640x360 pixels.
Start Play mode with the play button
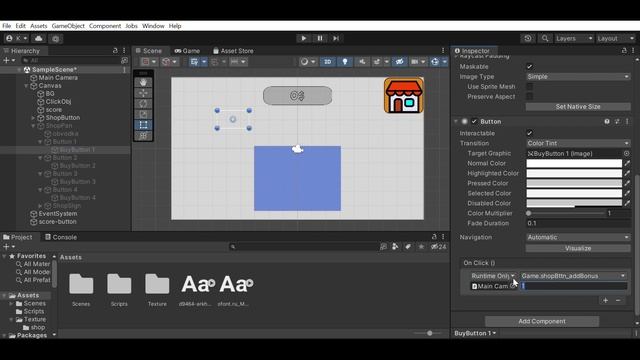303,38
